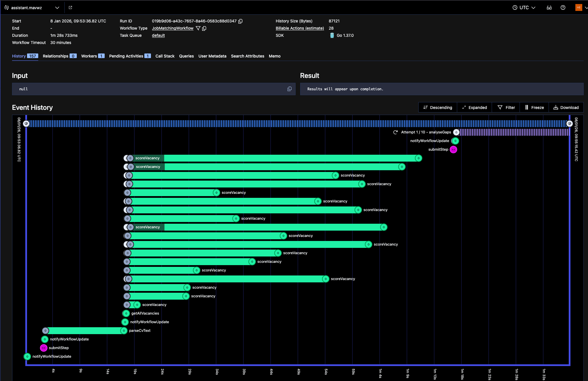This screenshot has height=381, width=588.
Task: Open namespace in new tab icon
Action: click(x=70, y=7)
